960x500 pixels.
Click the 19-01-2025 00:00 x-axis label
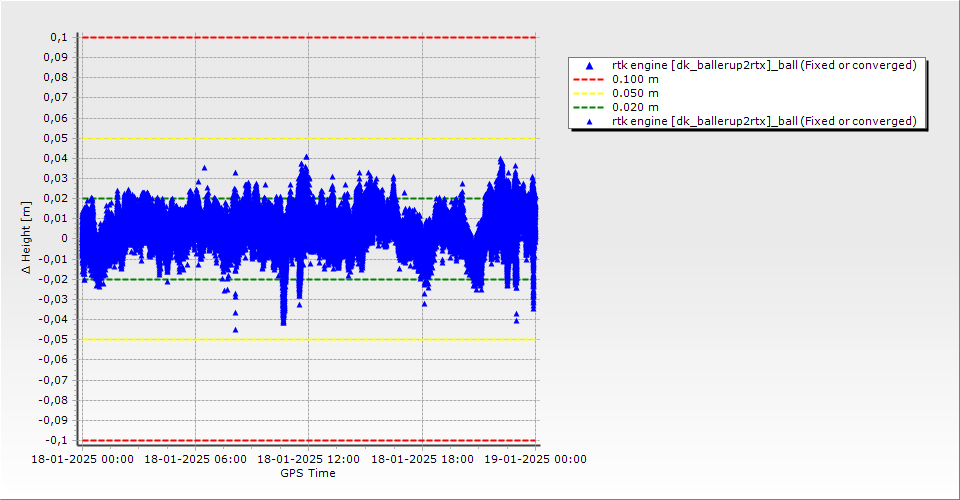[535, 459]
